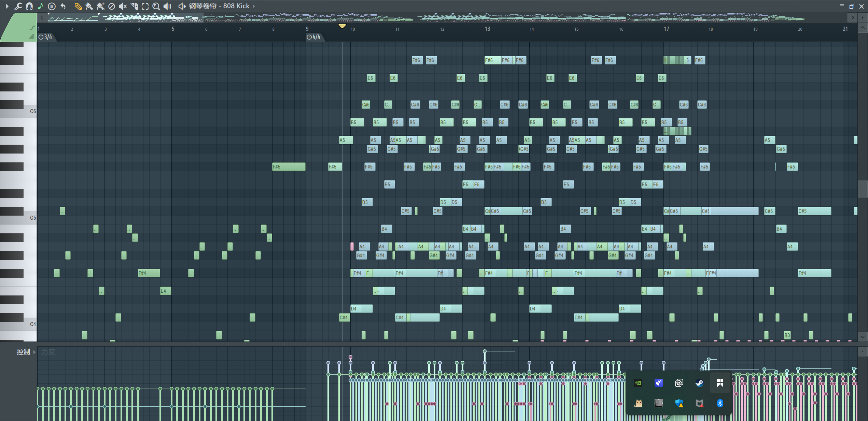The width and height of the screenshot is (868, 421).
Task: Open the gear capture tray icon
Action: pos(679,383)
